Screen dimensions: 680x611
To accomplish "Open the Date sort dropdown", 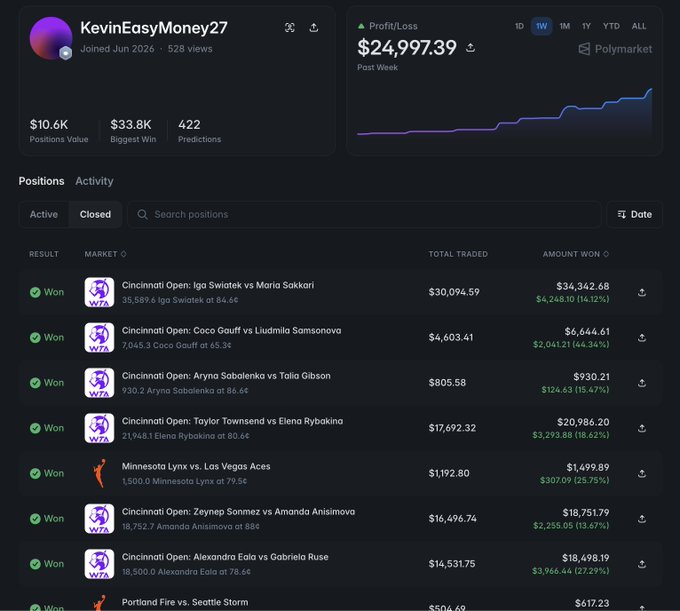I will [634, 214].
